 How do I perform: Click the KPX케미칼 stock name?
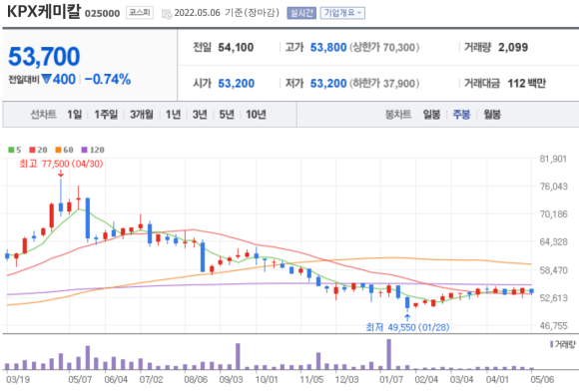pos(44,12)
